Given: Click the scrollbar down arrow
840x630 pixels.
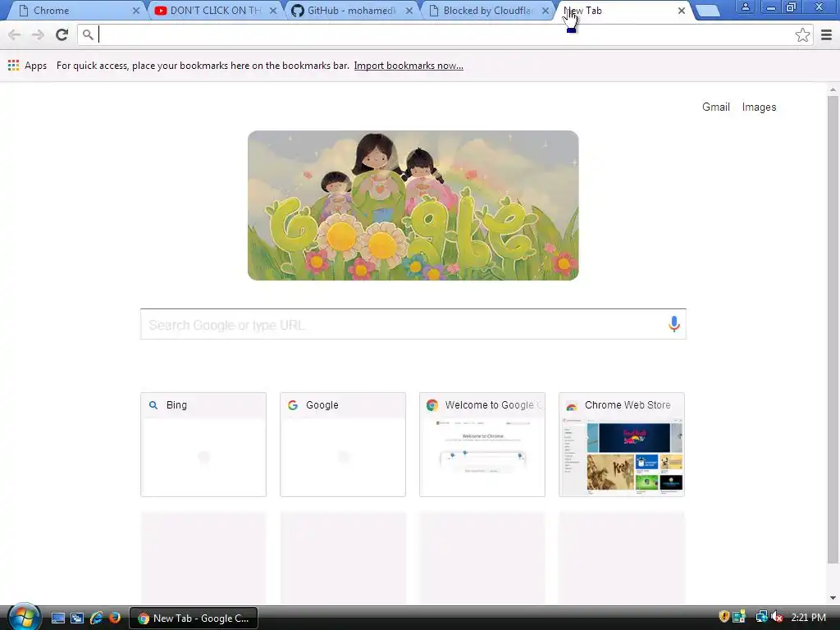Looking at the screenshot, I should coord(833,598).
